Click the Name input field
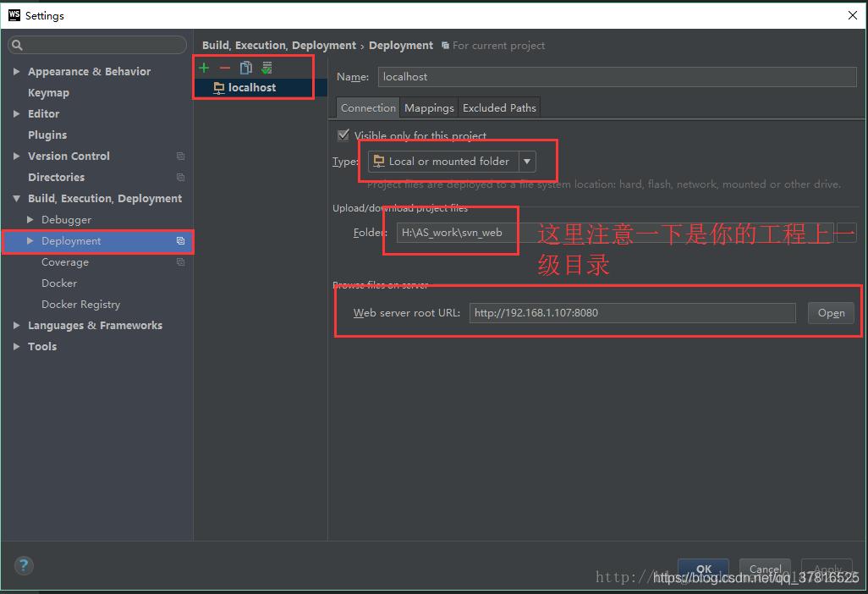 point(618,77)
